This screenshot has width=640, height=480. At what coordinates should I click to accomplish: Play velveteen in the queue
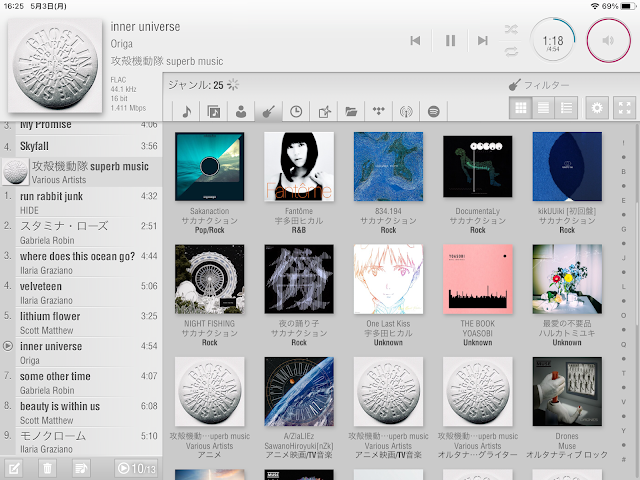[81, 292]
